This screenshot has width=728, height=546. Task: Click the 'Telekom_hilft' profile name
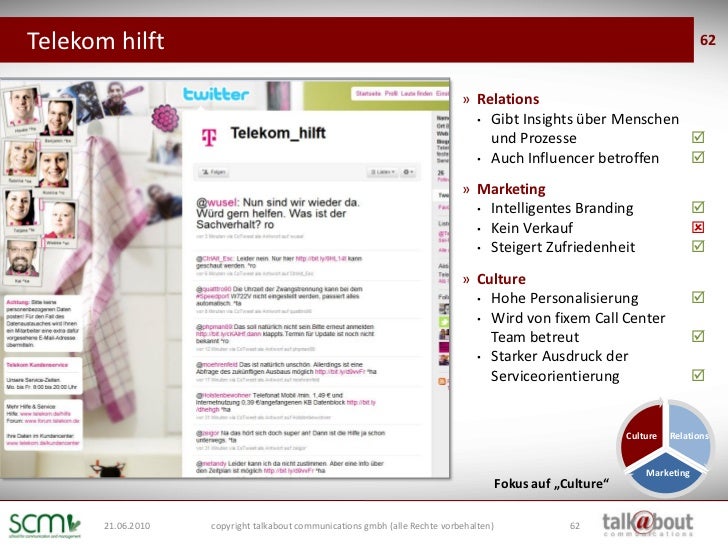[x=278, y=133]
